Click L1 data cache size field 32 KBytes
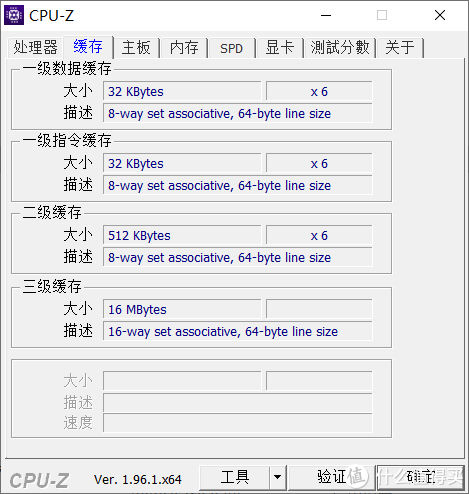This screenshot has height=494, width=469. pyautogui.click(x=182, y=91)
